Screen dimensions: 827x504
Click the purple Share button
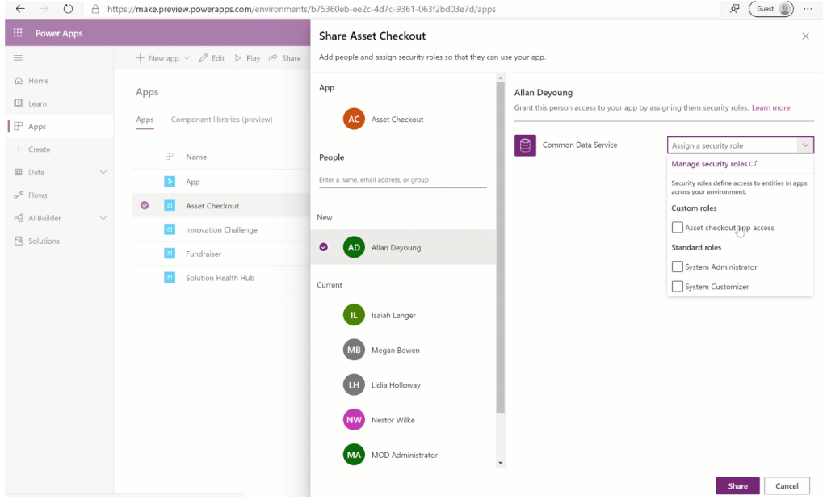737,486
